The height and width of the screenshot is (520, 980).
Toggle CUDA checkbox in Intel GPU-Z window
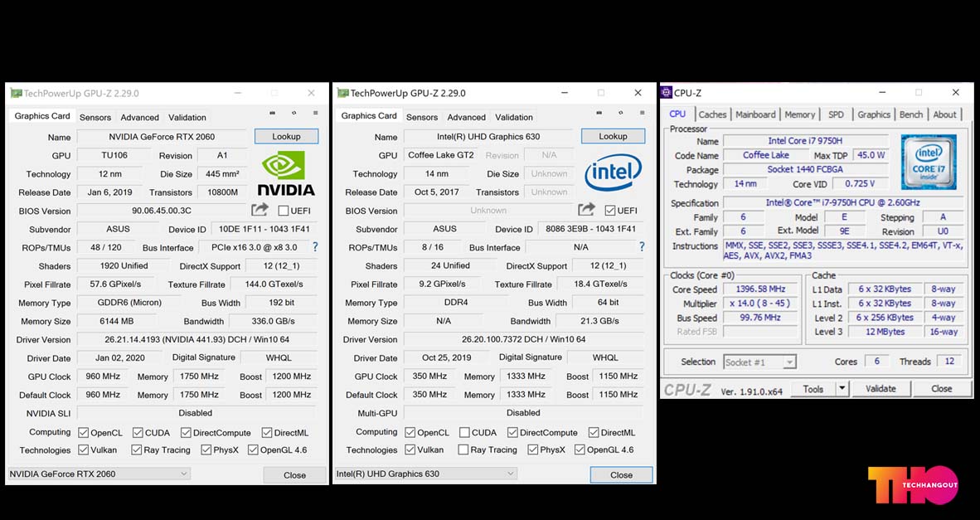(464, 432)
